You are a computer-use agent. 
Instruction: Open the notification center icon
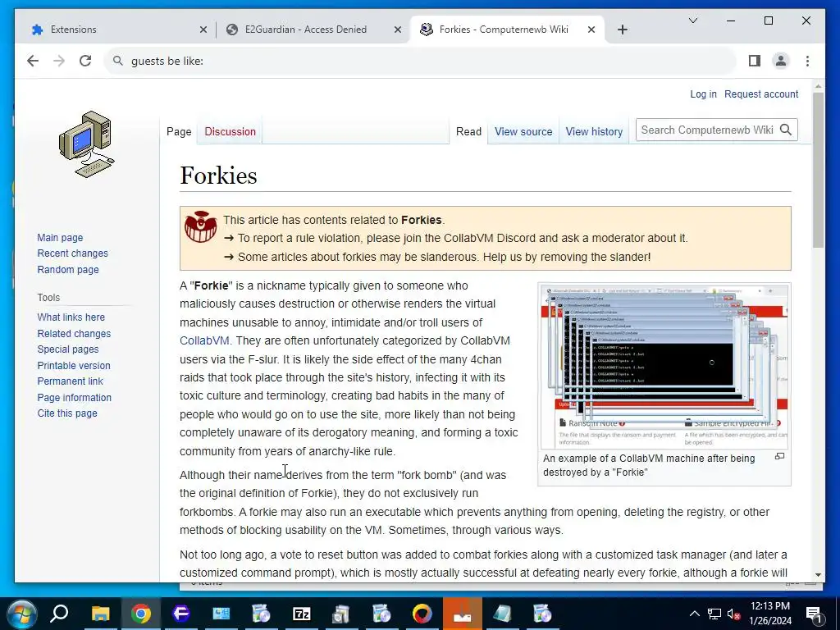814,614
